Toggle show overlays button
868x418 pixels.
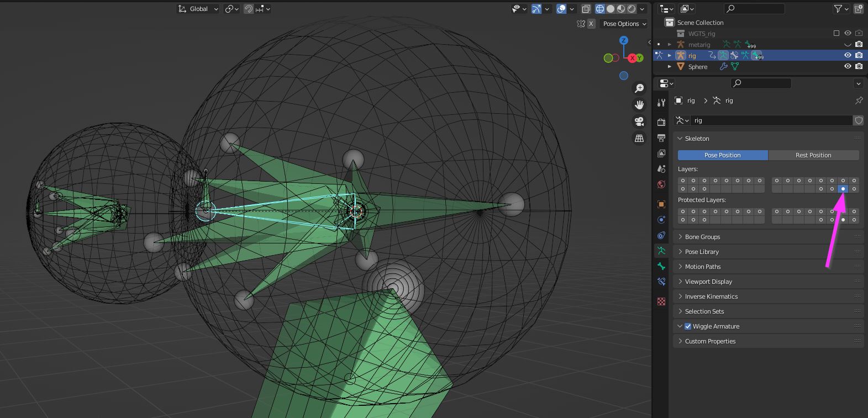coord(561,9)
